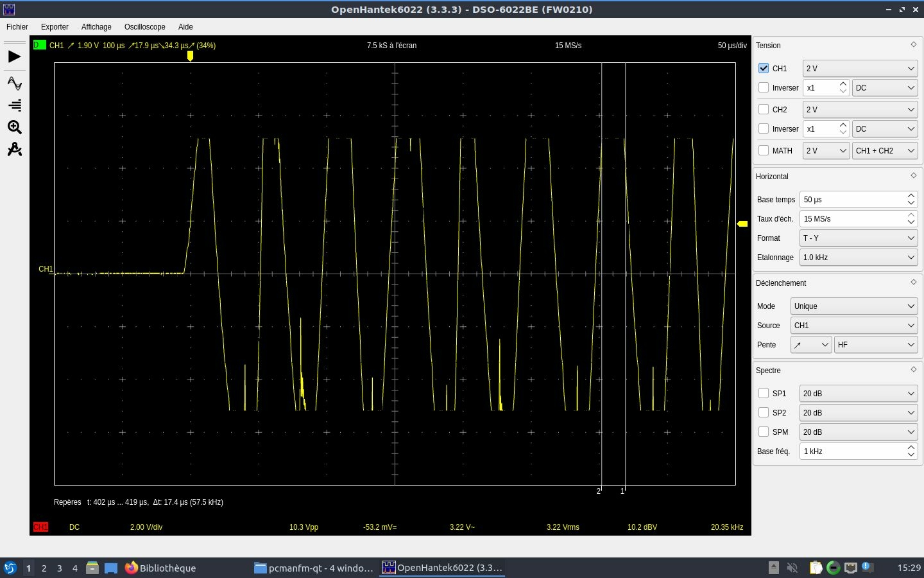Increase the Base temps 50 µs stepper
Screen dimensions: 924x578
pyautogui.click(x=911, y=195)
